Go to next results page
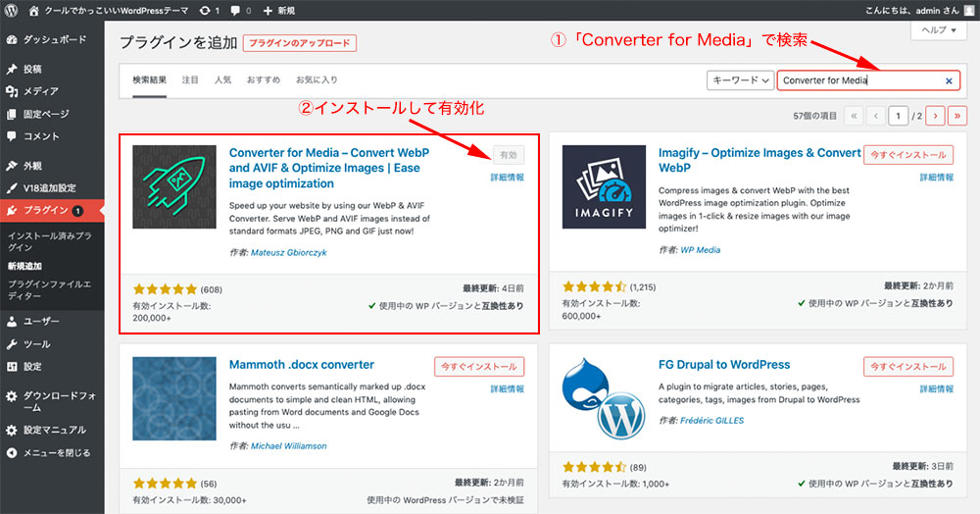 [x=935, y=116]
